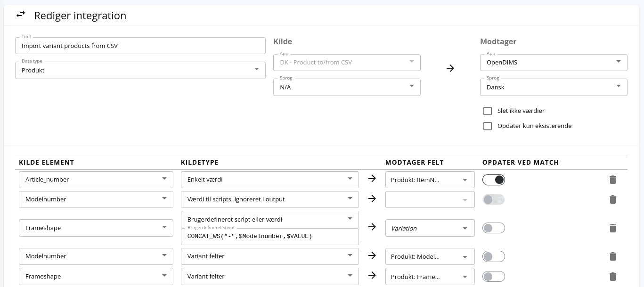Open the Variant felter dropdown in Produkt: Frame row
The image size is (644, 287).
[x=270, y=276]
